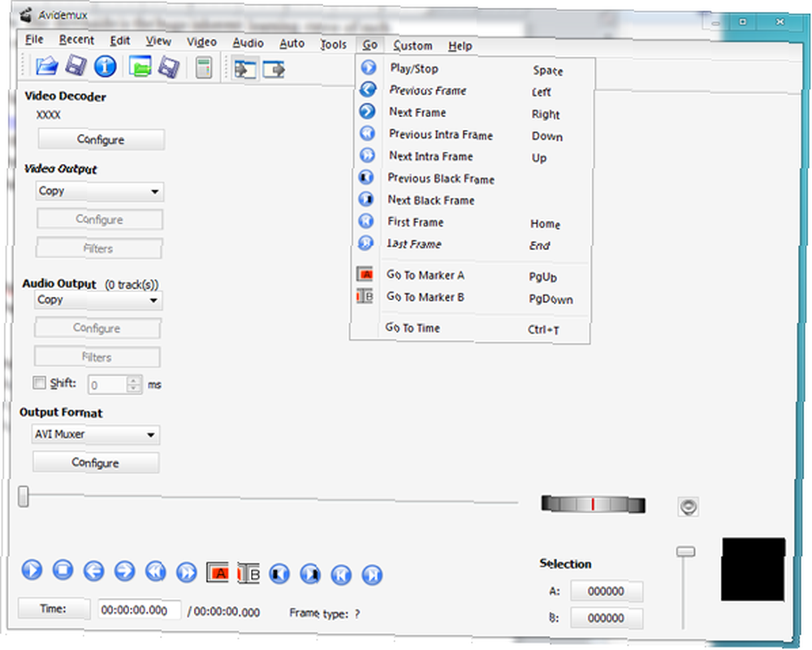Image resolution: width=812 pixels, height=650 pixels.
Task: Click the first Save video floppy icon
Action: 76,67
